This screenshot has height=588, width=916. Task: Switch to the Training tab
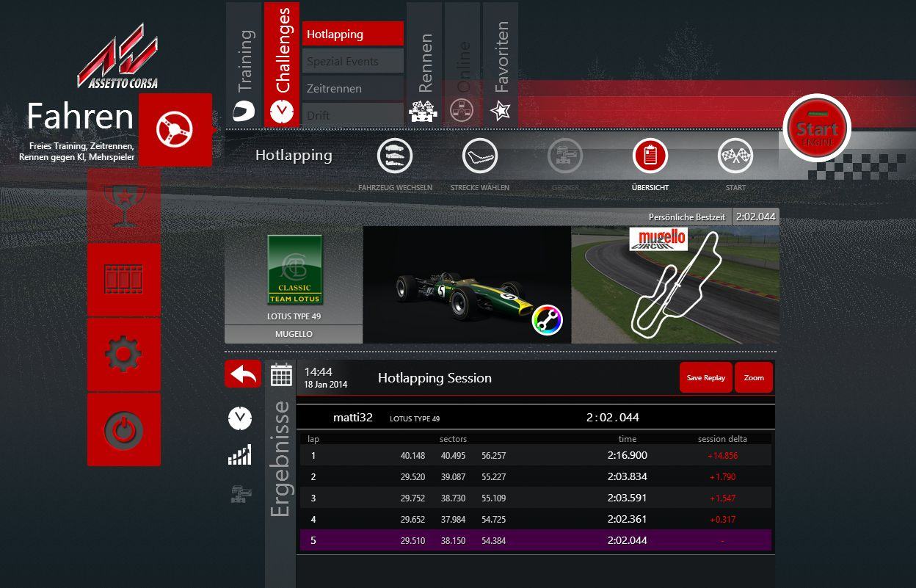tap(244, 65)
